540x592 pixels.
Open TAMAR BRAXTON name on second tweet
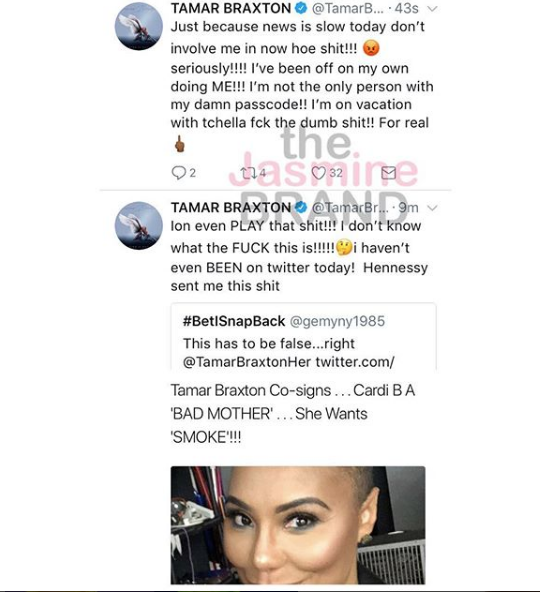(x=231, y=207)
